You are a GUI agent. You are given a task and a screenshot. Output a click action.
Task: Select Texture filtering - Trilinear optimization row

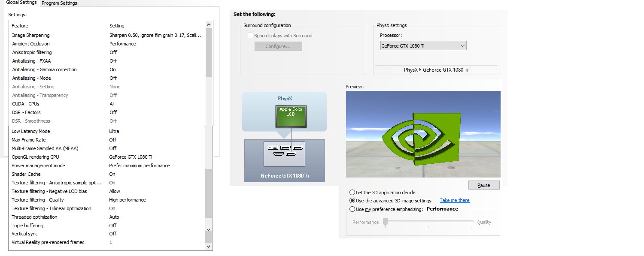[107, 208]
